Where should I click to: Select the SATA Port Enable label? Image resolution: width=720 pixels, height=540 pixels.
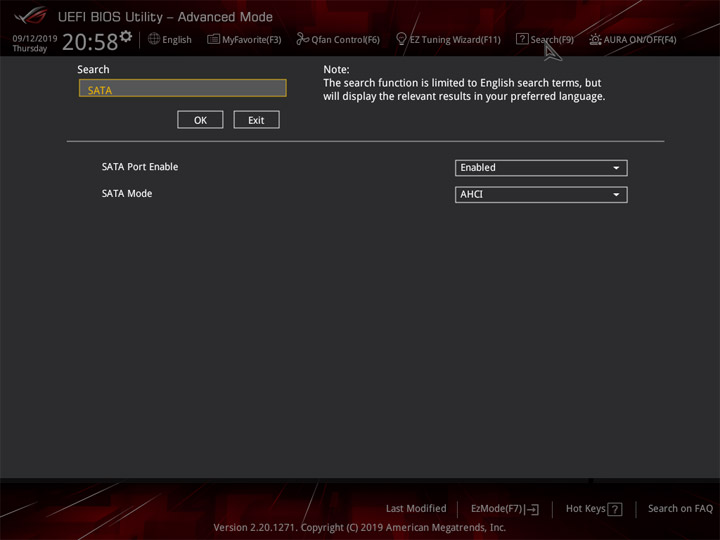(140, 167)
